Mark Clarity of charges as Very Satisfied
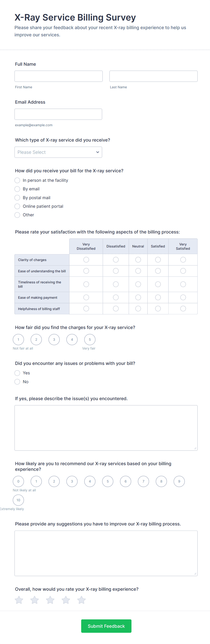 (183, 260)
